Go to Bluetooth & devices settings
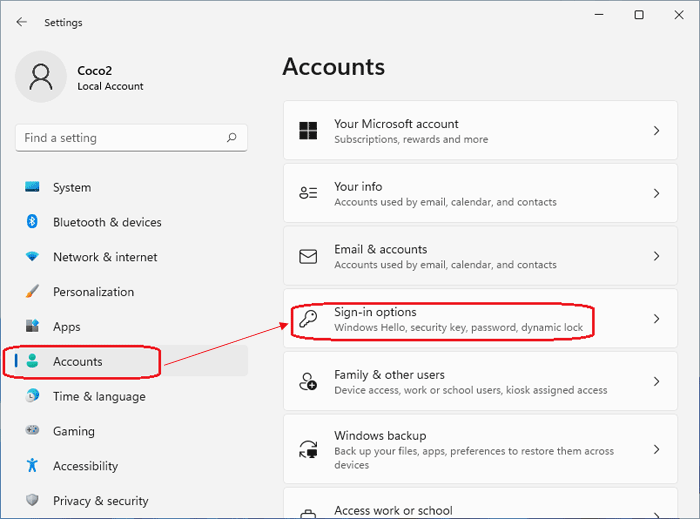The image size is (700, 519). pos(131,222)
